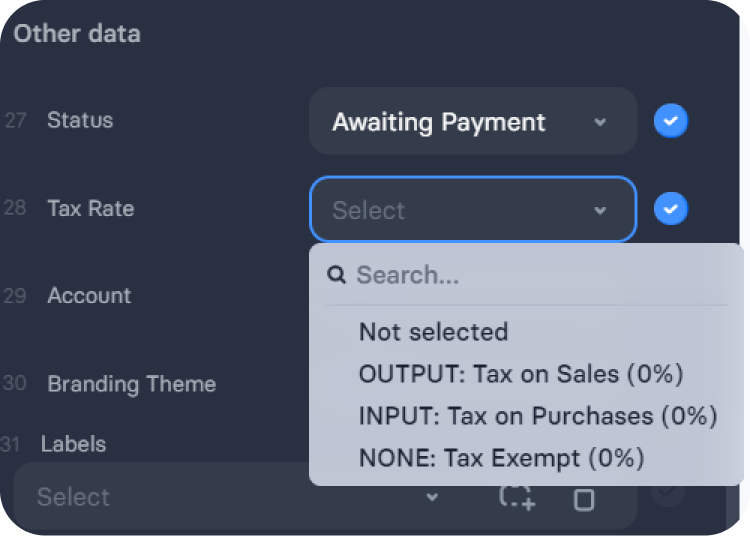The width and height of the screenshot is (750, 536).
Task: Select INPUT: Tax on Purchases (0%)
Action: (x=538, y=416)
